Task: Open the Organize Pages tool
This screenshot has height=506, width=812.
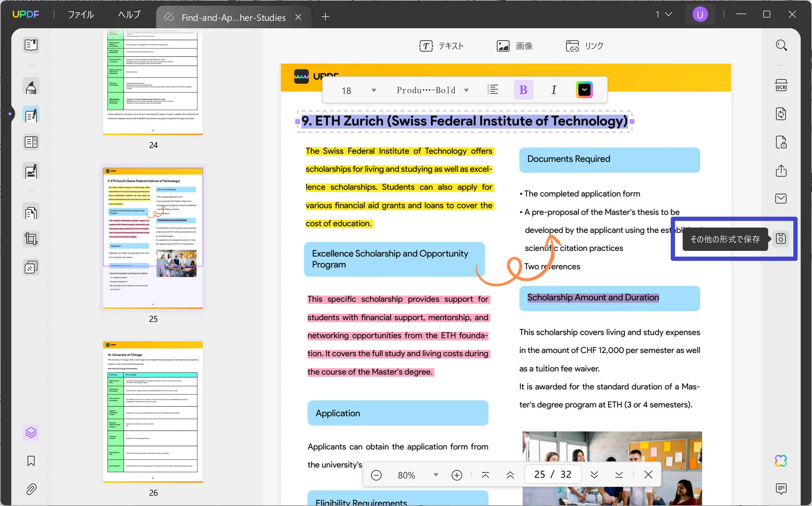Action: (x=31, y=142)
